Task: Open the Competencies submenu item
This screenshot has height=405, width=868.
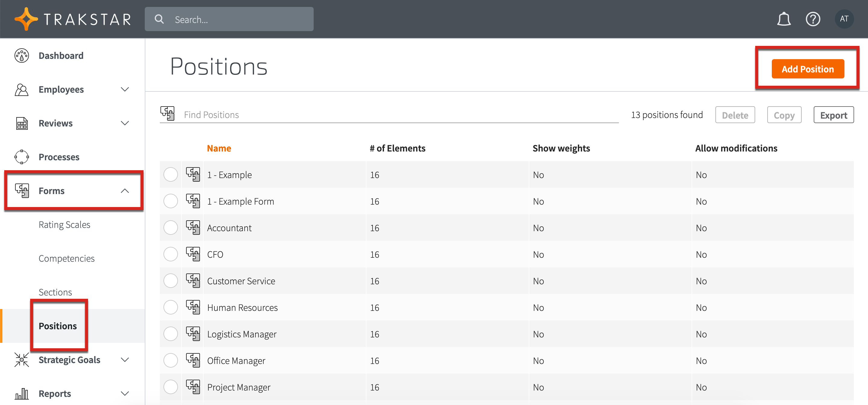Action: (66, 258)
